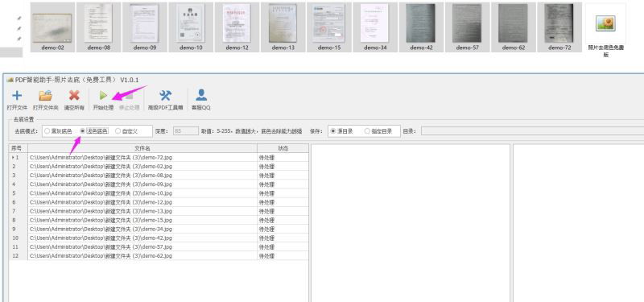
Task: Click the 状态 column header
Action: coord(283,148)
